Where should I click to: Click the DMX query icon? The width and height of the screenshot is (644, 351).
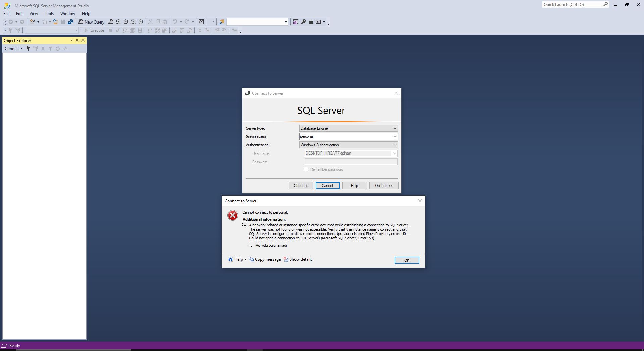(x=125, y=22)
